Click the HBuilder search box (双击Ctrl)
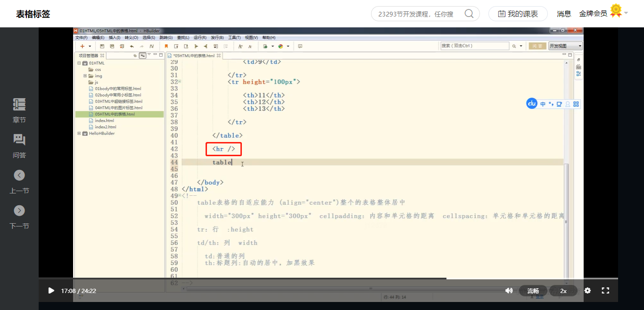Viewport: 644px width, 310px height. click(x=475, y=46)
